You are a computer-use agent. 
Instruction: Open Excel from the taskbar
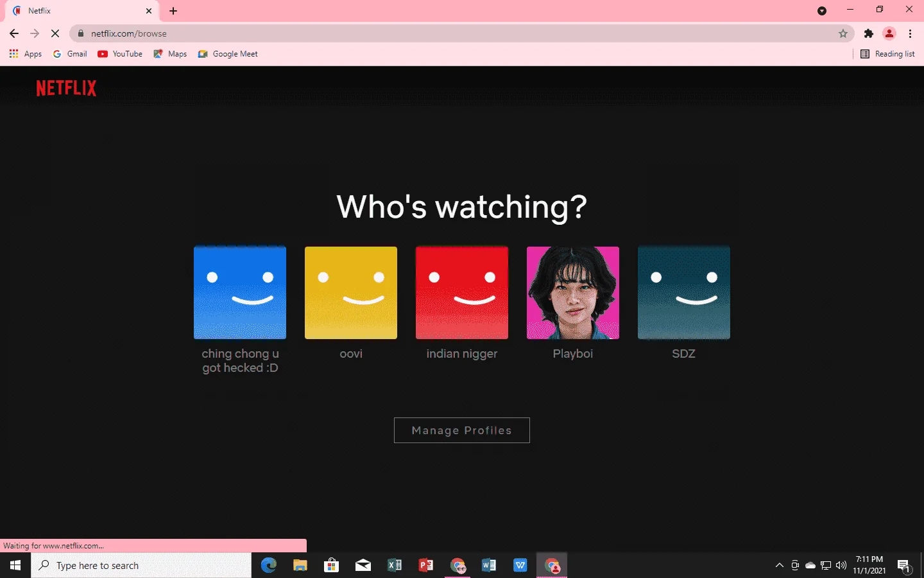point(394,565)
